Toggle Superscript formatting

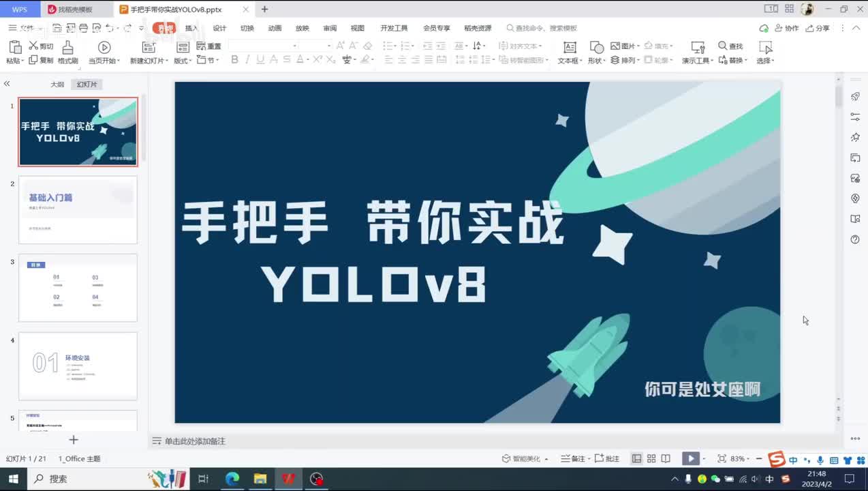pos(316,60)
